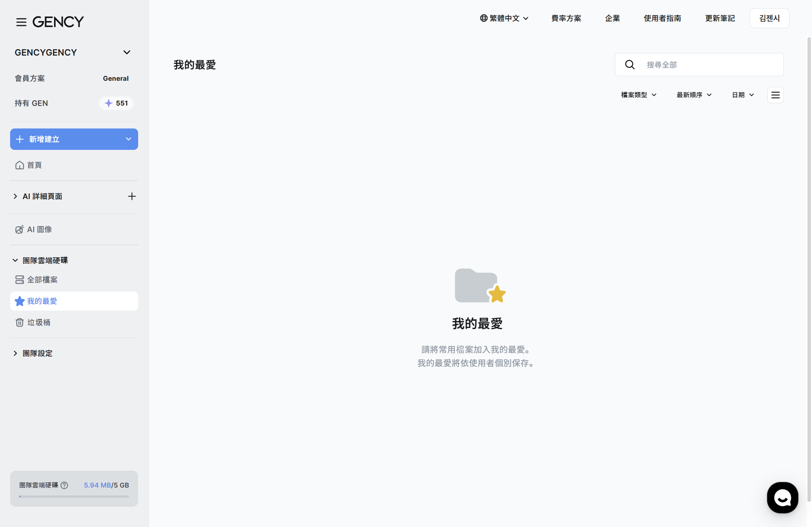Select 我的最愛 in the sidebar
812x527 pixels.
point(74,301)
